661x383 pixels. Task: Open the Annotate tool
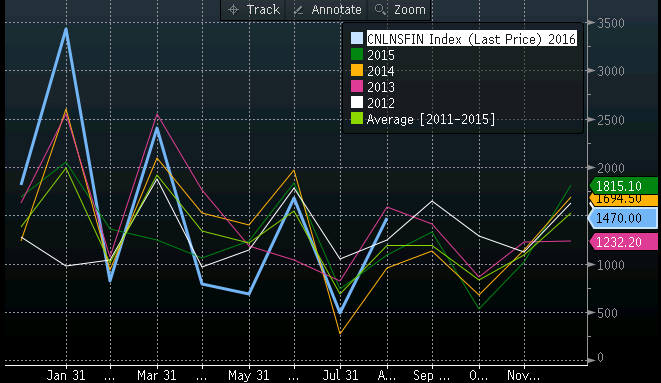pos(327,9)
